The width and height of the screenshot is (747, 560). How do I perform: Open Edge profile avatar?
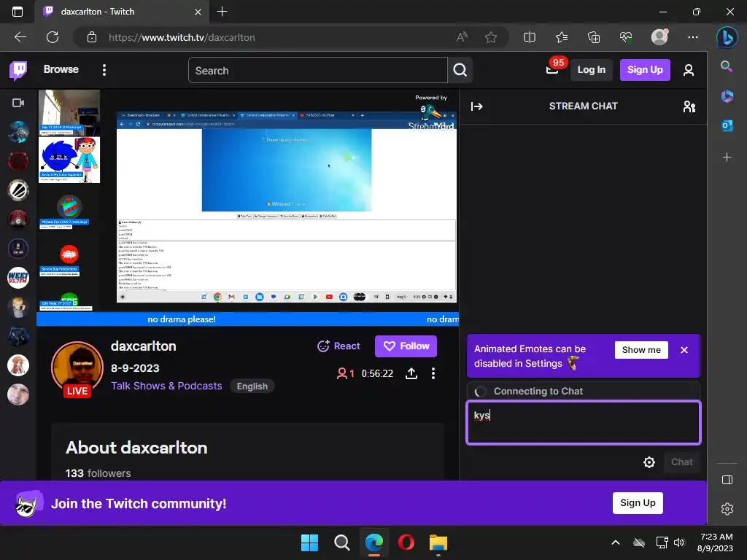659,37
